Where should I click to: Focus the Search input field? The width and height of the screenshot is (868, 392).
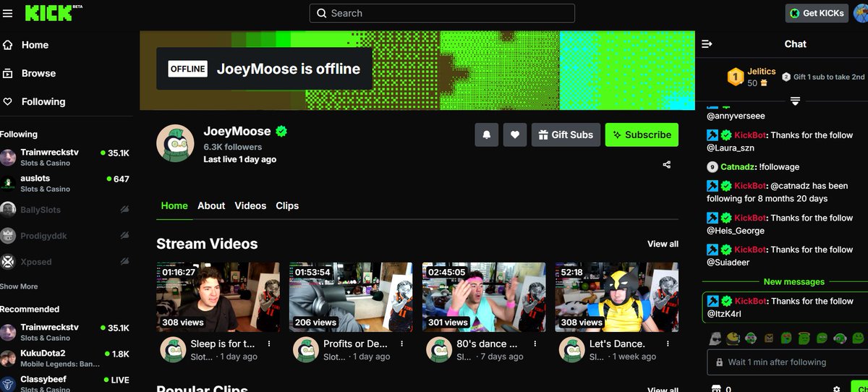[442, 13]
